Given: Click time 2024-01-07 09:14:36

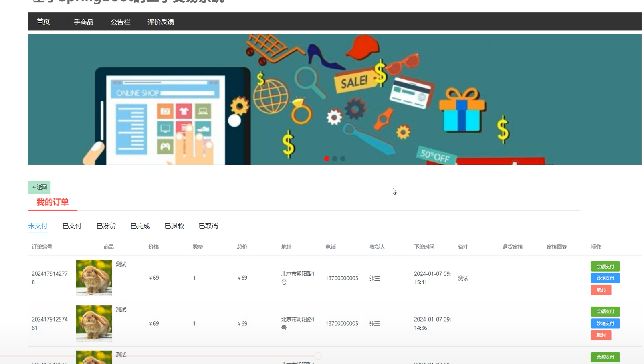Looking at the screenshot, I should 432,324.
